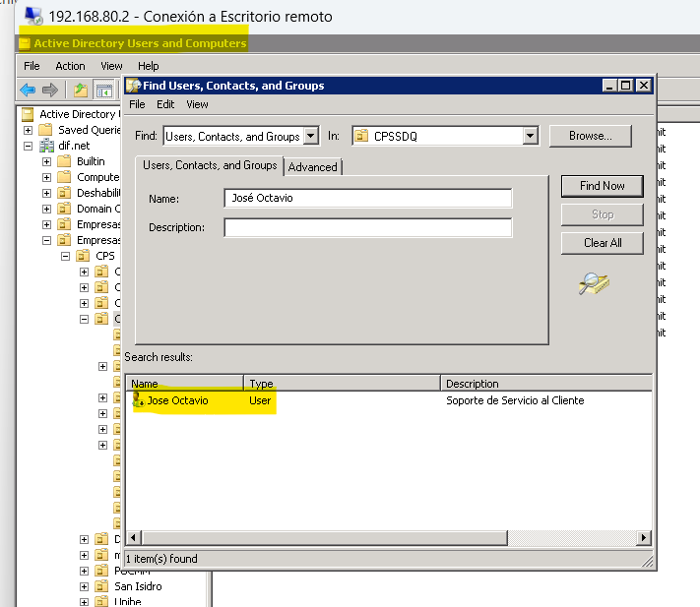Screen dimensions: 700x607
Task: Collapse the dif.net domain node
Action: pos(29,146)
